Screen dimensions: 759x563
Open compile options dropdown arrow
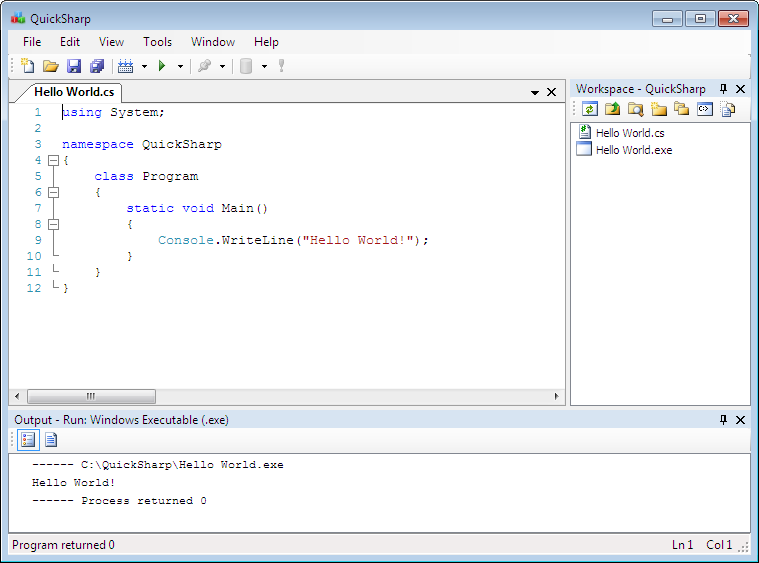[144, 66]
